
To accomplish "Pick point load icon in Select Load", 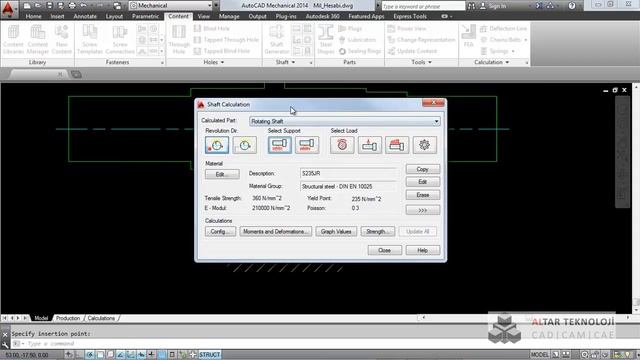I will point(369,145).
